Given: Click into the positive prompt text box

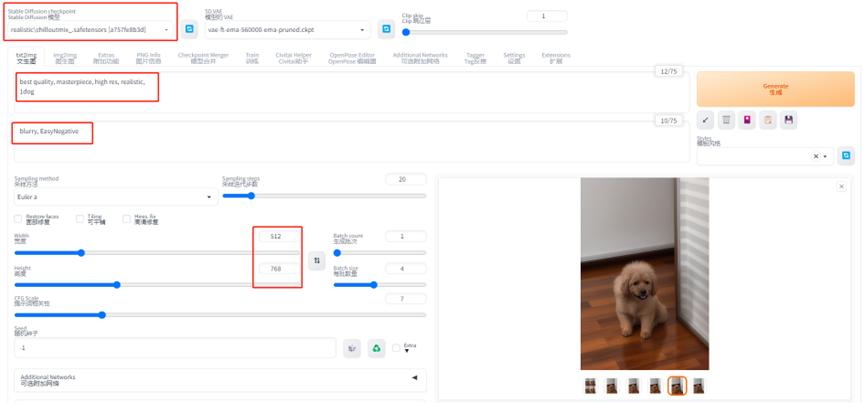Looking at the screenshot, I should tap(352, 92).
